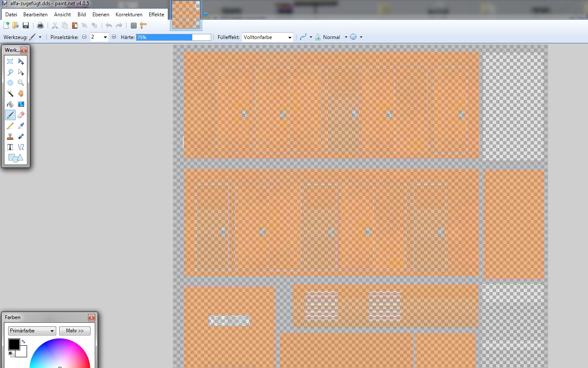
Task: Redo the last undone action
Action: point(119,25)
